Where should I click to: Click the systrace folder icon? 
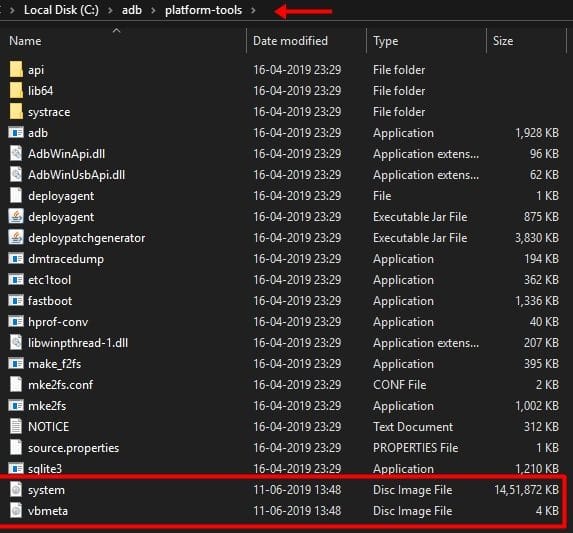click(16, 111)
